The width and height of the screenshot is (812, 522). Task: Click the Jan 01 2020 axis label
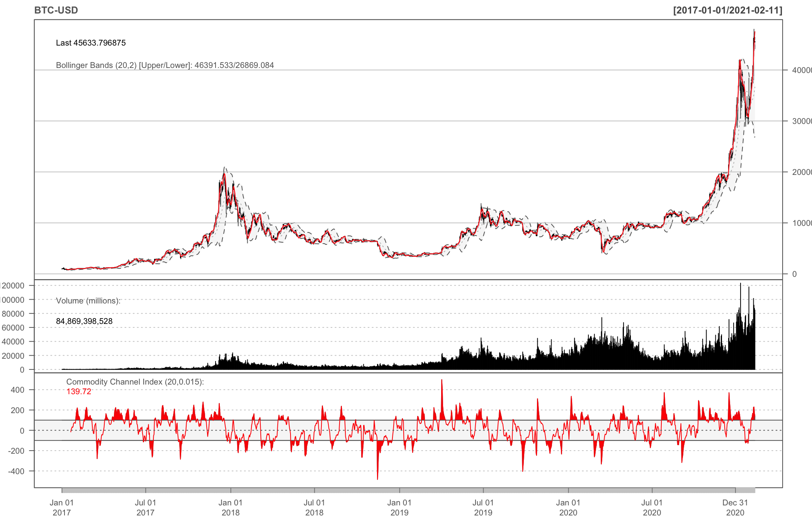pos(568,507)
